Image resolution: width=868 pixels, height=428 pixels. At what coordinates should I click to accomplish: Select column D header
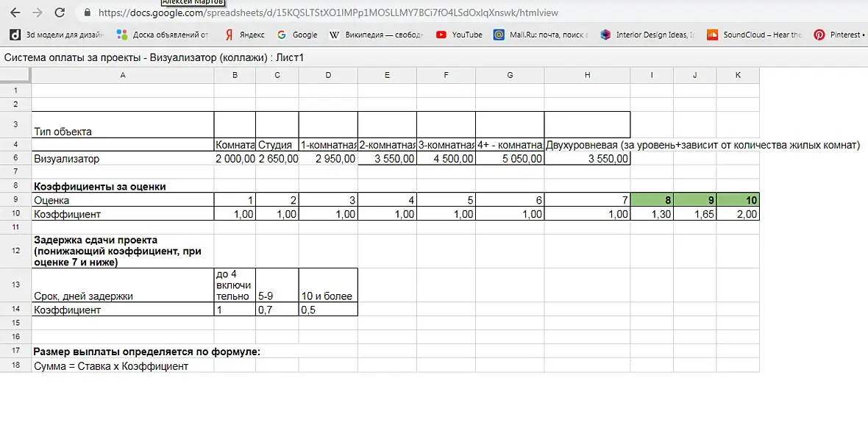pos(328,75)
